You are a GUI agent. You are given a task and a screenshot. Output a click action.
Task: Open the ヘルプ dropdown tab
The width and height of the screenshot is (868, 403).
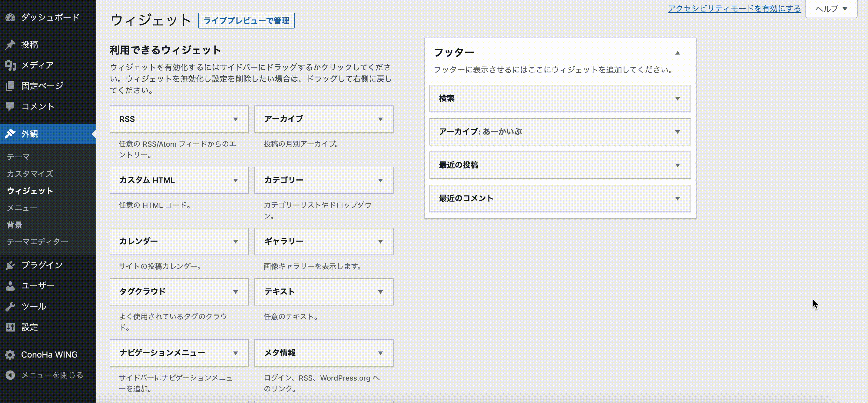tap(831, 9)
